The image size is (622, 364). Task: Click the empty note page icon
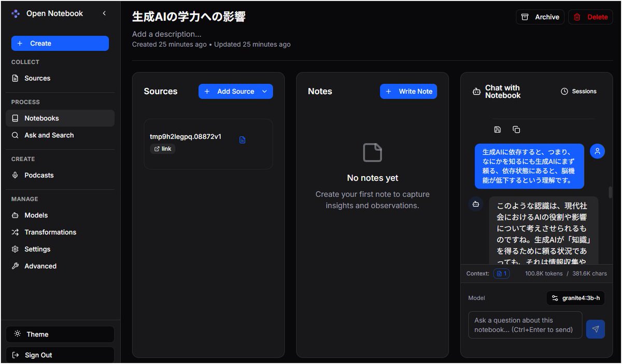coord(372,153)
